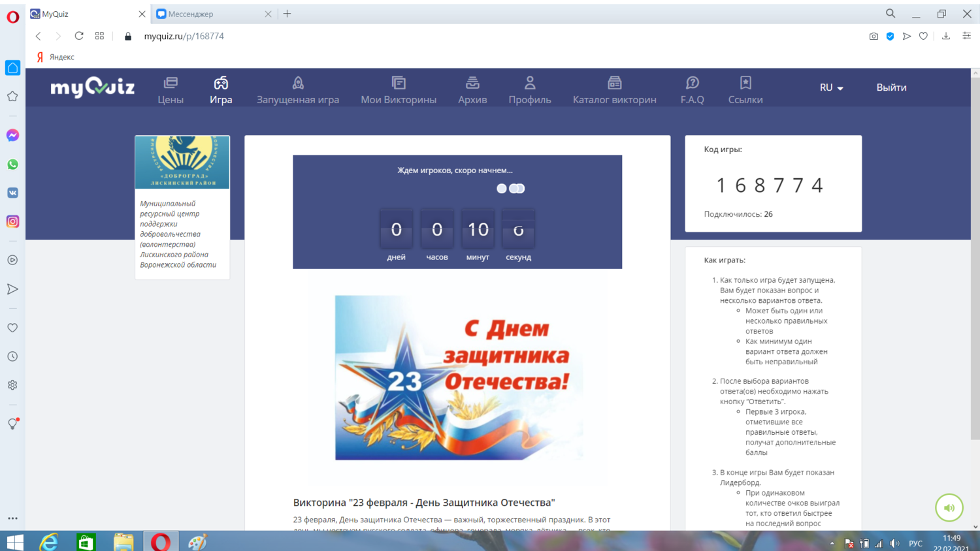The image size is (980, 551).
Task: Open Opera sidebar settings gear
Action: tap(12, 385)
